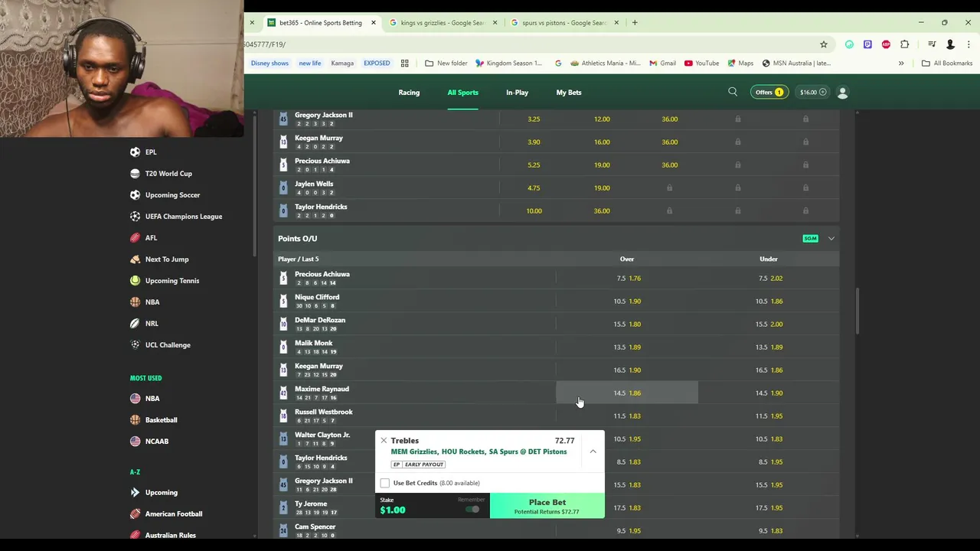Select the EPL soccer icon in sidebar

[135, 152]
